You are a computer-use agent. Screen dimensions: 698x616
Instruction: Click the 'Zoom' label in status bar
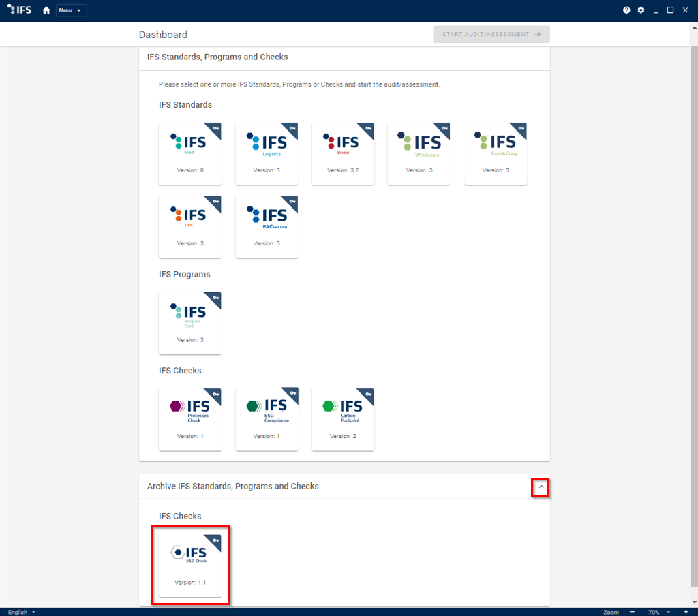pyautogui.click(x=611, y=612)
